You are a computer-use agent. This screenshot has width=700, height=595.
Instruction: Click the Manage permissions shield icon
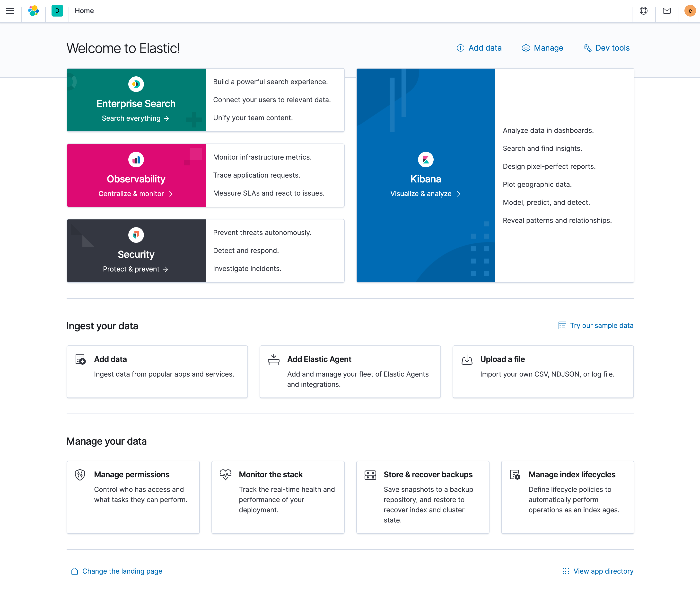coord(80,475)
